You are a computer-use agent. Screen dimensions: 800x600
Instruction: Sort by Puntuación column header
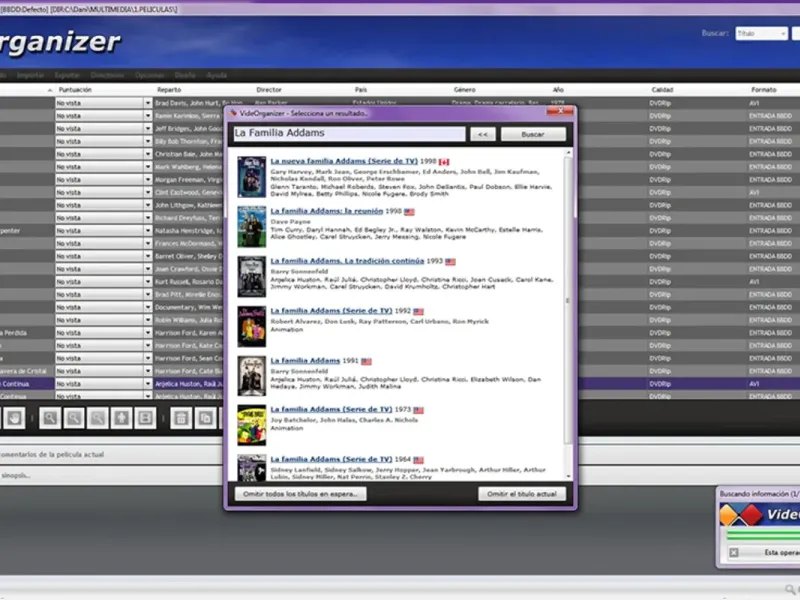click(x=75, y=90)
